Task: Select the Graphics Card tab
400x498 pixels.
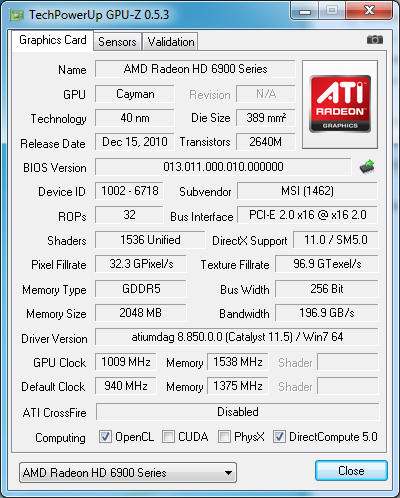Action: coord(53,40)
